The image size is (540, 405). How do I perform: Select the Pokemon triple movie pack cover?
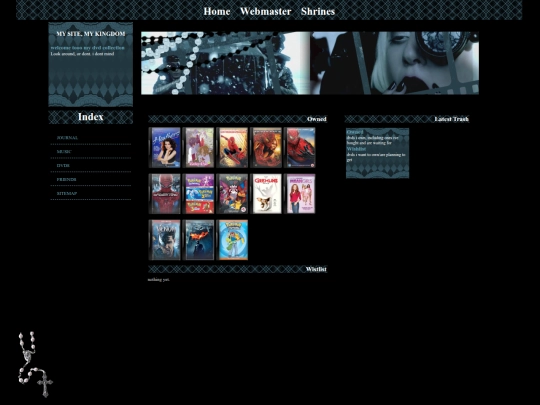[198, 194]
